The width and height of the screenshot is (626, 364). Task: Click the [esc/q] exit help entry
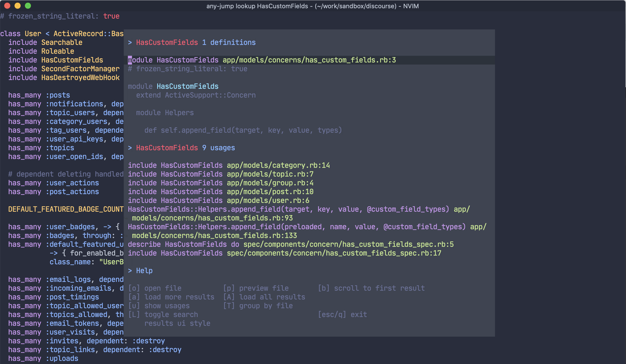tap(342, 315)
